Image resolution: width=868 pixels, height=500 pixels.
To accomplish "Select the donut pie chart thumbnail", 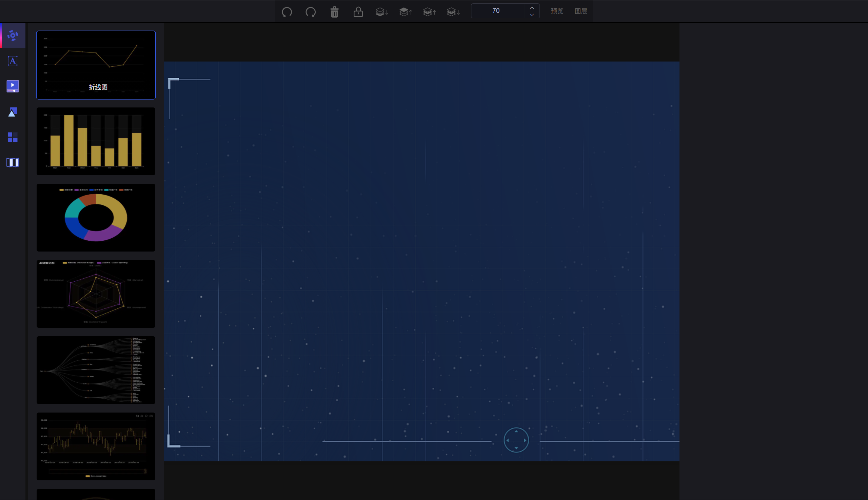I will pyautogui.click(x=96, y=217).
